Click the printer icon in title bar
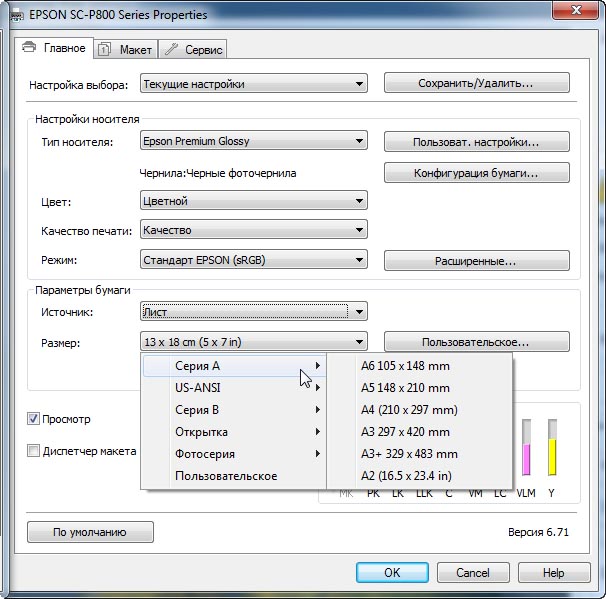606x599 pixels. click(x=16, y=15)
